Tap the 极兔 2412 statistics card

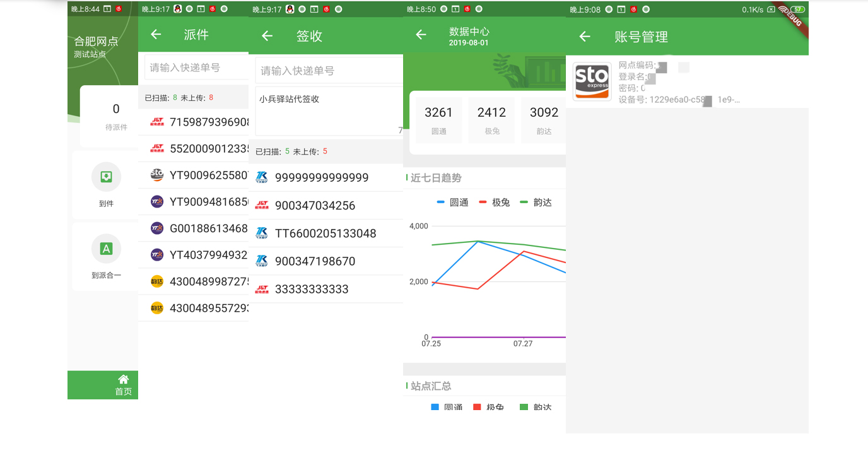click(491, 119)
